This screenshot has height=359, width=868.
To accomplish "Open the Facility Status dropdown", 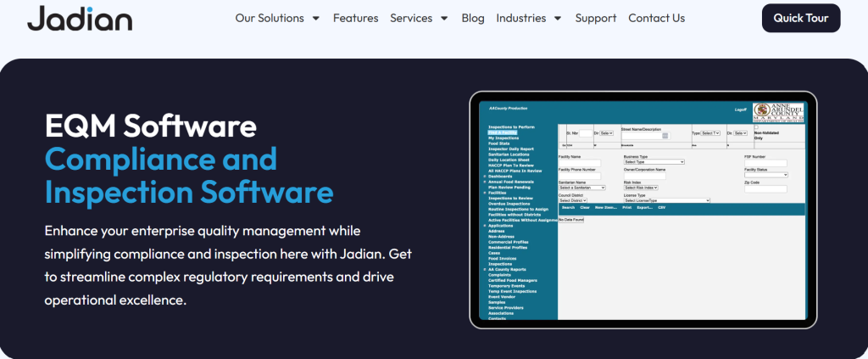I will coord(766,175).
